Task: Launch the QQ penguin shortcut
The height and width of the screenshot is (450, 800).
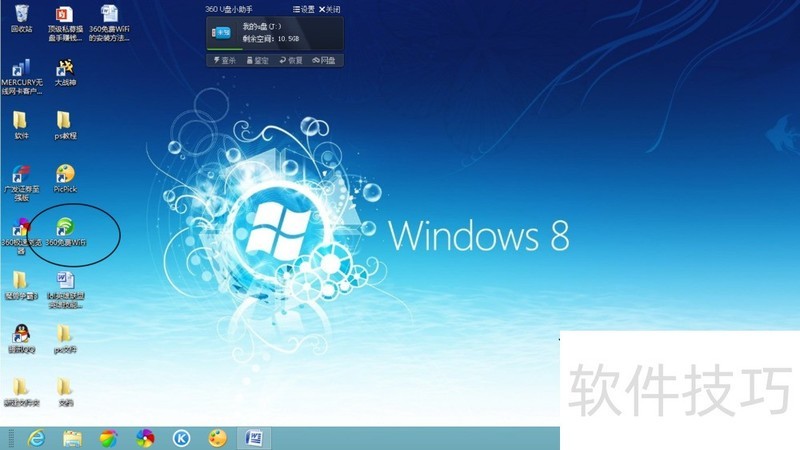Action: pyautogui.click(x=21, y=339)
